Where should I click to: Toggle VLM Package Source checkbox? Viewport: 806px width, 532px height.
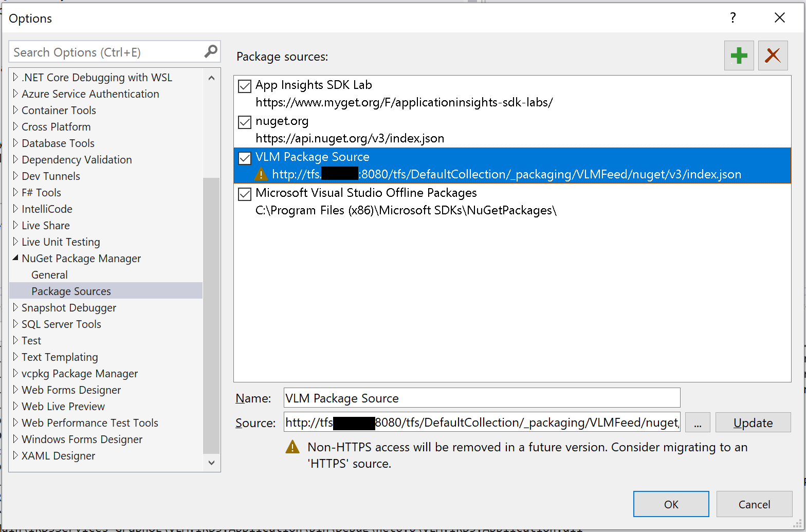[245, 158]
